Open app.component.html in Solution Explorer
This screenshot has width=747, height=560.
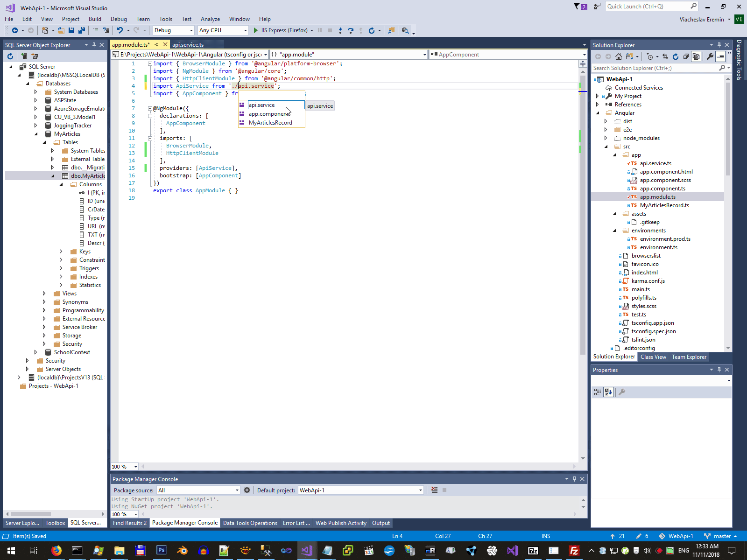tap(666, 172)
